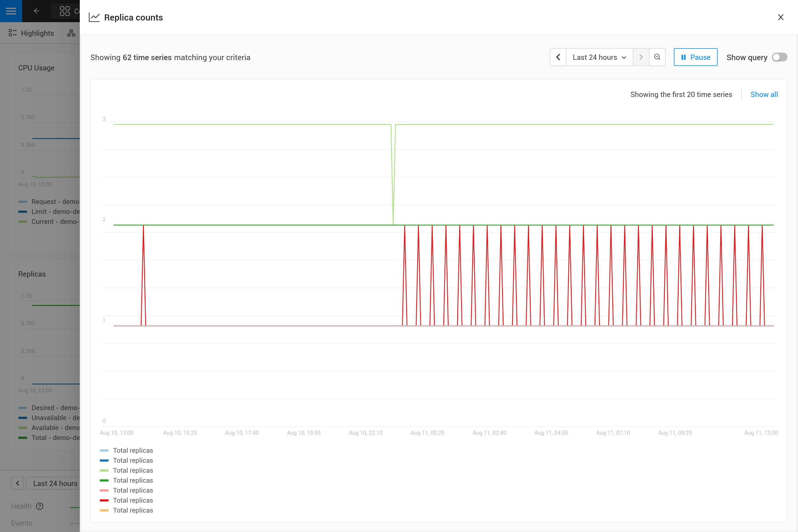Open the Last 24 hours timeframe dropdown
The width and height of the screenshot is (798, 532).
(599, 57)
